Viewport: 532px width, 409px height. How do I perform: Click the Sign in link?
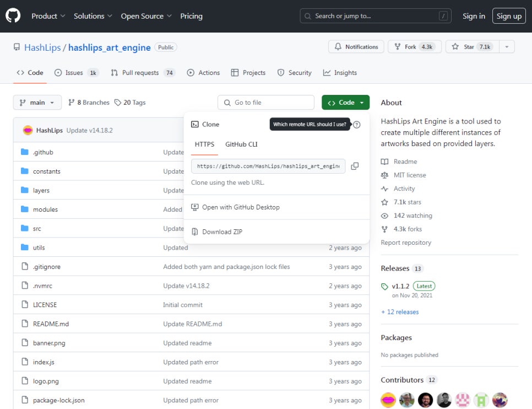(474, 16)
